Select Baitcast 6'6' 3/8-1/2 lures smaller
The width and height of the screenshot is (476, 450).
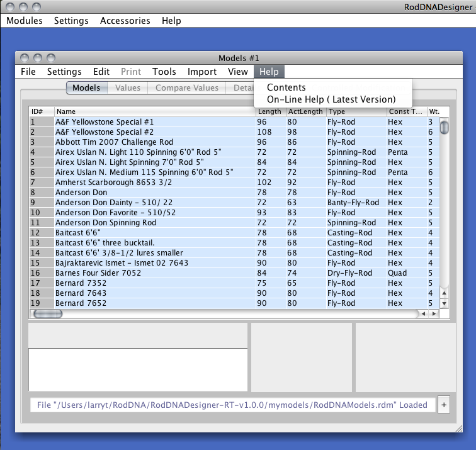(x=234, y=253)
